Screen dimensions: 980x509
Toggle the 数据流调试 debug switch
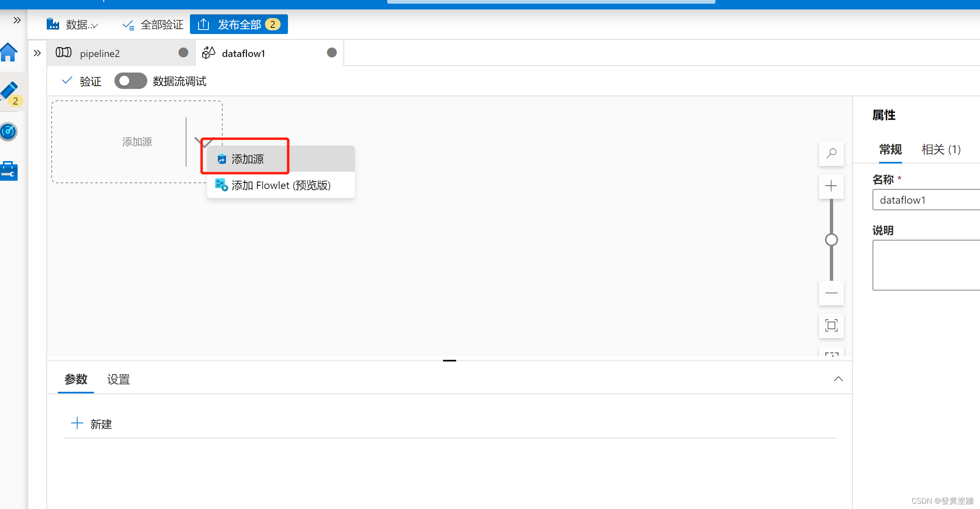(x=130, y=81)
